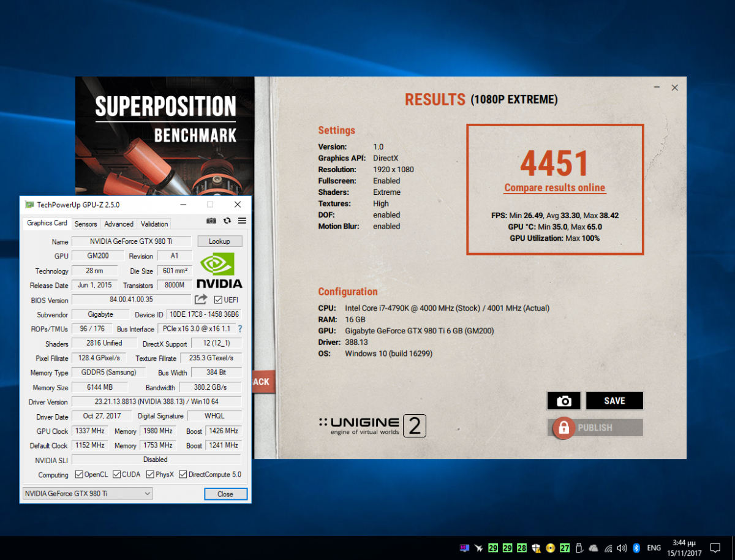Click the BIOS Version field 84.00.41.00.35
The height and width of the screenshot is (560, 735).
pos(132,300)
